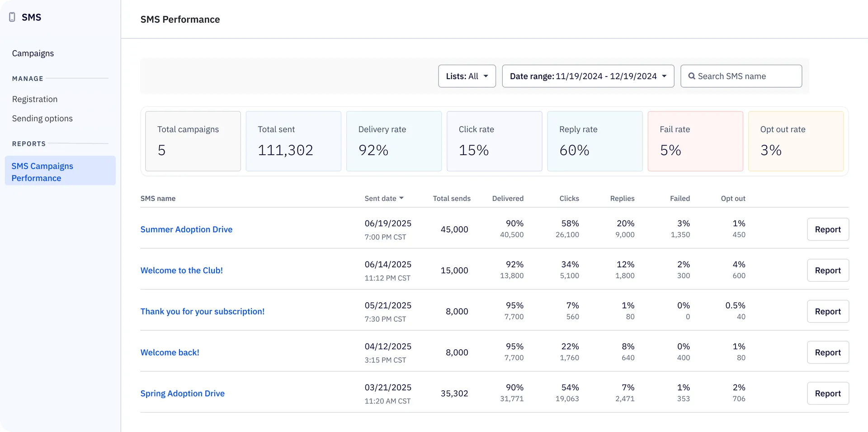Image resolution: width=868 pixels, height=432 pixels.
Task: Click the magnifier icon in the search field
Action: (x=692, y=76)
